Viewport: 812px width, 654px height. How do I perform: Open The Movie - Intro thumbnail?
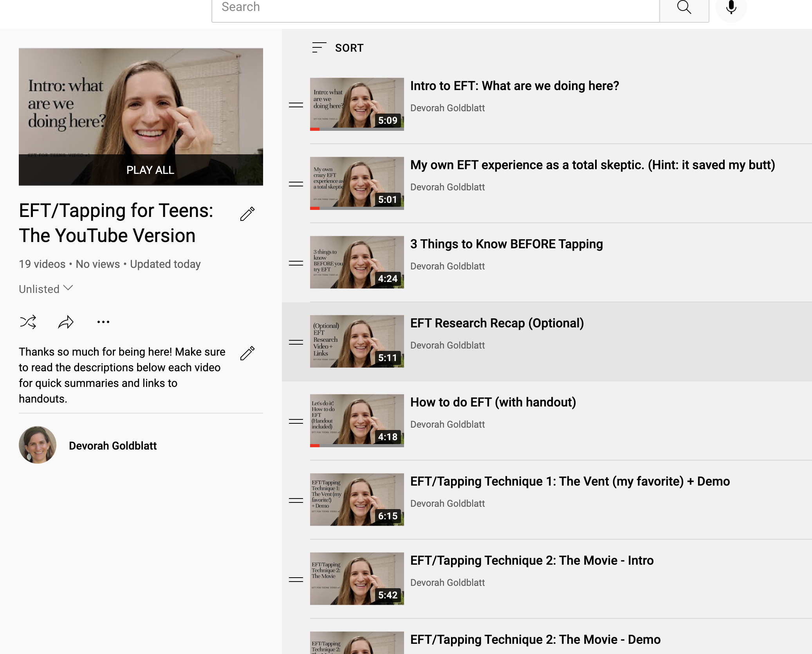click(x=357, y=579)
